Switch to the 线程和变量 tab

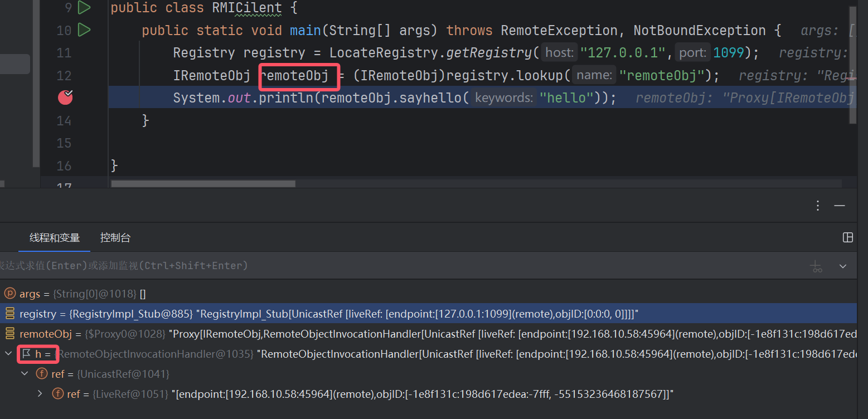click(x=55, y=238)
